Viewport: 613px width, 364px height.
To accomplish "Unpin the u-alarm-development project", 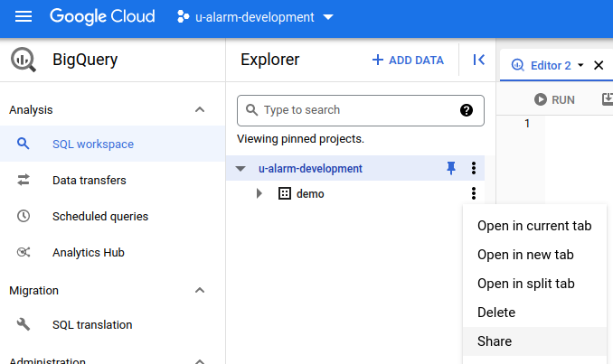I will coord(451,168).
